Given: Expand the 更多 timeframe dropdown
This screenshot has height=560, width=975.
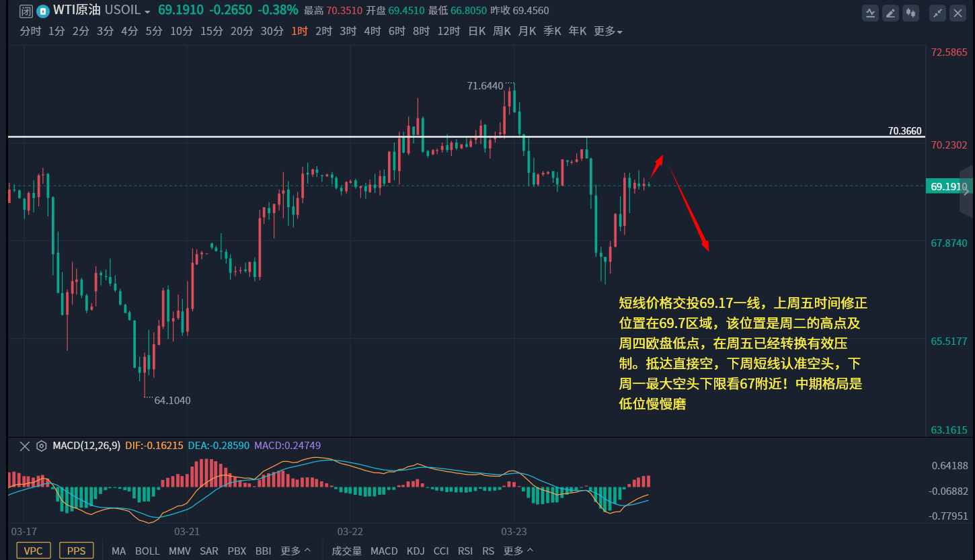Looking at the screenshot, I should (608, 31).
